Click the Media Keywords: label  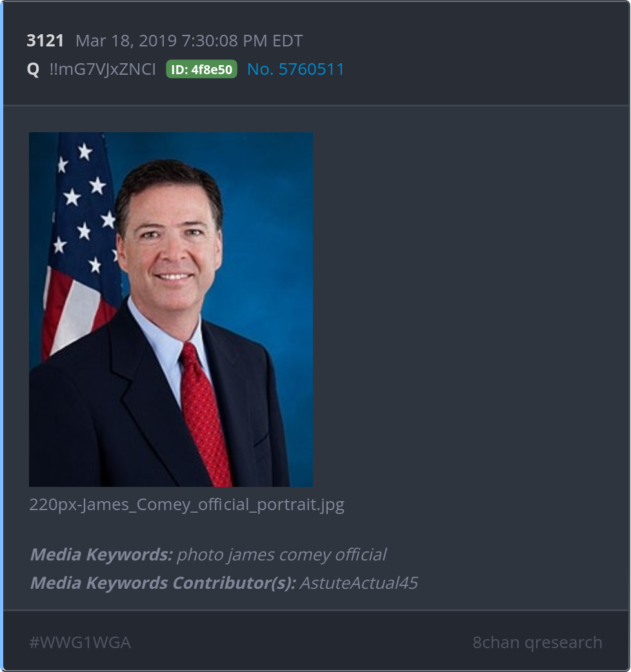tap(101, 555)
